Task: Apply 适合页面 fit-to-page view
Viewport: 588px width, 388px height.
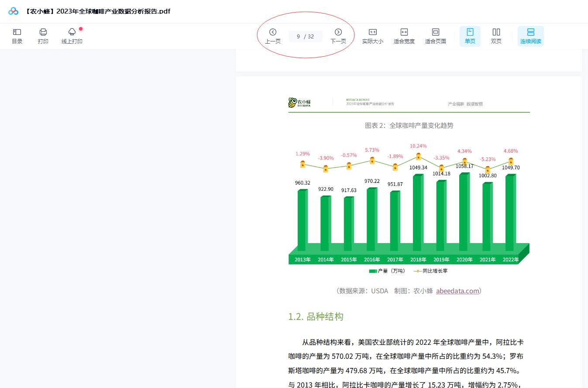Action: coord(435,35)
